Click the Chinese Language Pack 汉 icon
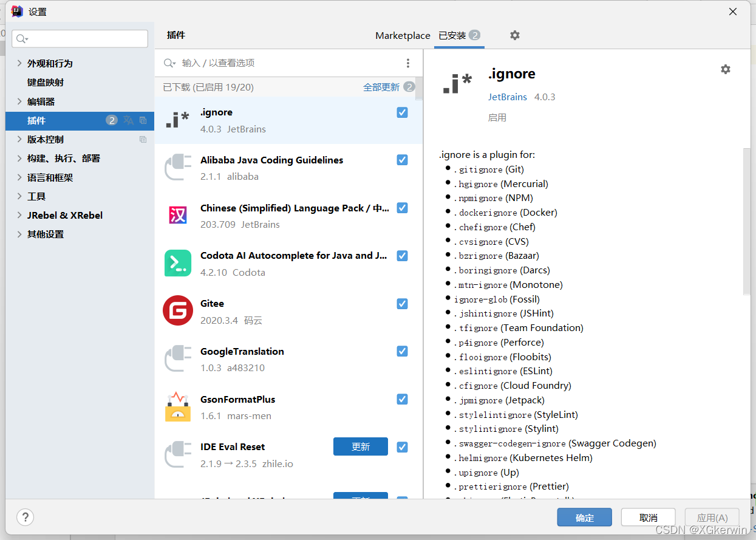756x540 pixels. (x=177, y=215)
